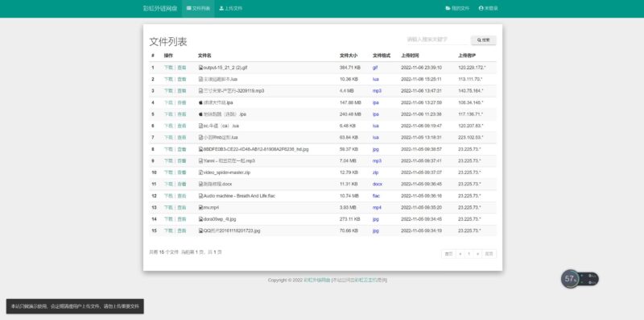Viewport: 644px width, 320px height.
Task: Click page number 1 in pagination
Action: pyautogui.click(x=469, y=254)
